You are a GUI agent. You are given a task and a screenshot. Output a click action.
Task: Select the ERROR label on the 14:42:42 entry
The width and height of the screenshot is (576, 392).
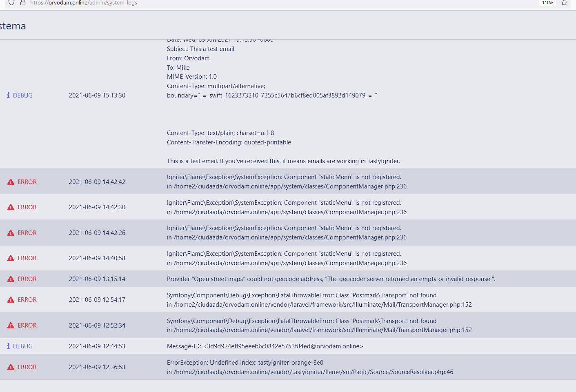click(27, 182)
